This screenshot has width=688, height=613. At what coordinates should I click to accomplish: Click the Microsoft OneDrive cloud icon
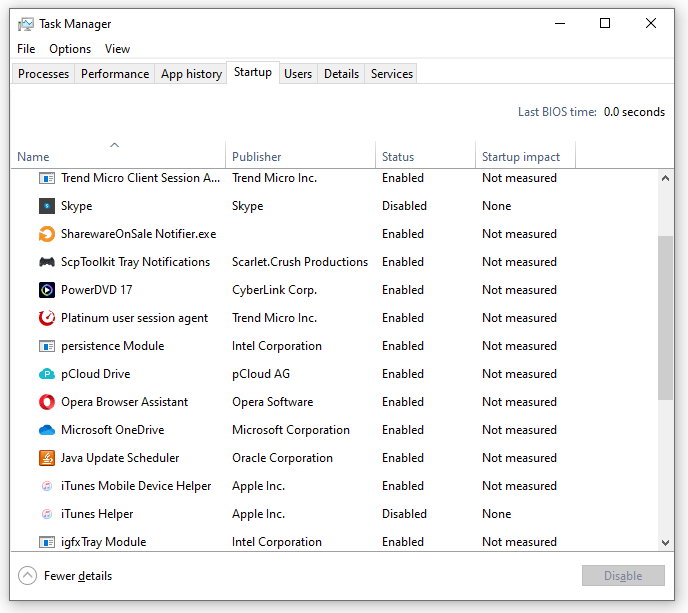point(46,430)
